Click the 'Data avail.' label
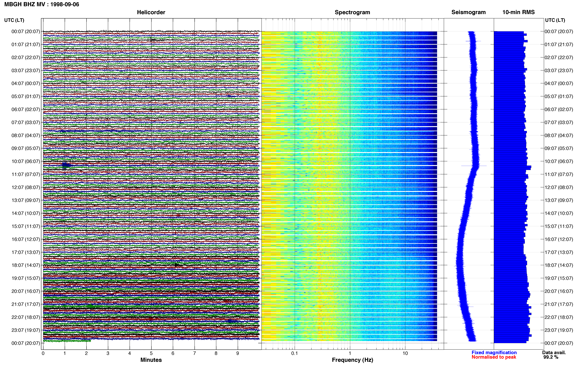The width and height of the screenshot is (588, 368). coord(554,352)
